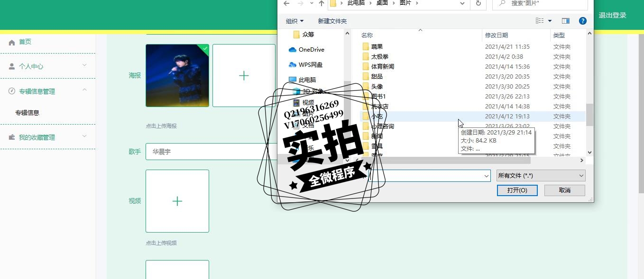Click the uploaded poster thumbnail

[177, 75]
